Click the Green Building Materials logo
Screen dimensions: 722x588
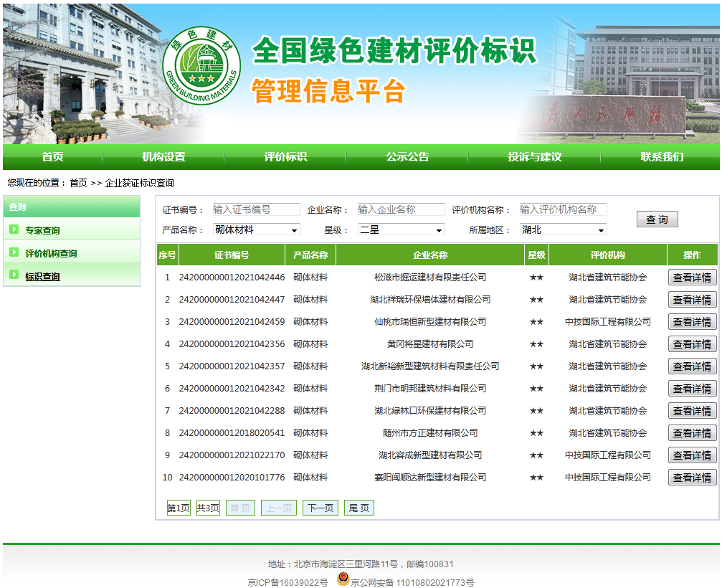point(201,66)
